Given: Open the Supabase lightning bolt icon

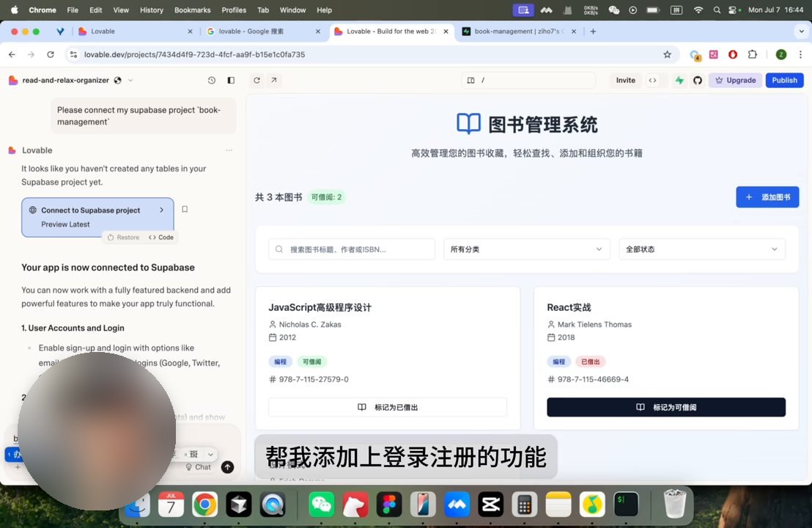Looking at the screenshot, I should click(x=679, y=81).
